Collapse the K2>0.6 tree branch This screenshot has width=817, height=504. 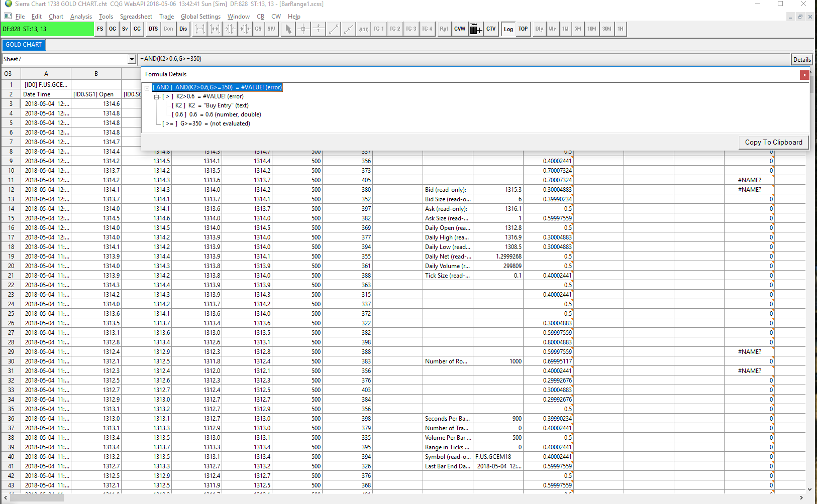pos(157,97)
